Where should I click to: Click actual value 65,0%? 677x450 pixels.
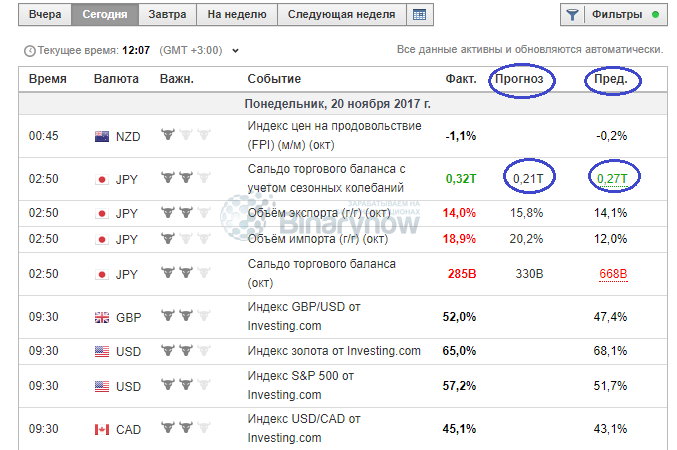pyautogui.click(x=459, y=351)
